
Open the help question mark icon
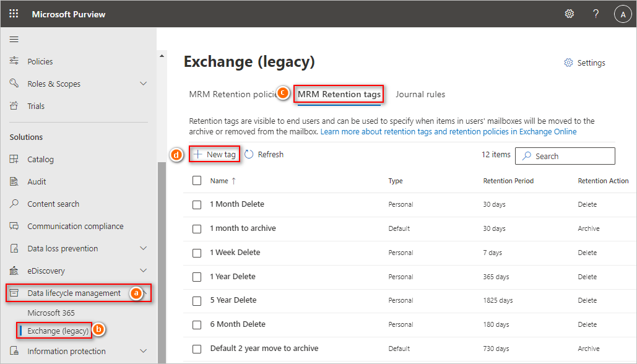(x=596, y=14)
